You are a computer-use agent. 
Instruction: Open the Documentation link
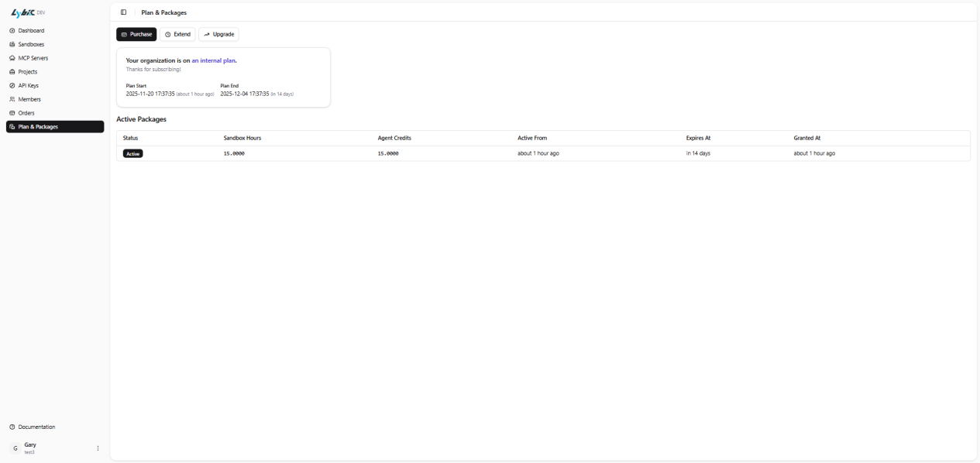click(x=36, y=427)
